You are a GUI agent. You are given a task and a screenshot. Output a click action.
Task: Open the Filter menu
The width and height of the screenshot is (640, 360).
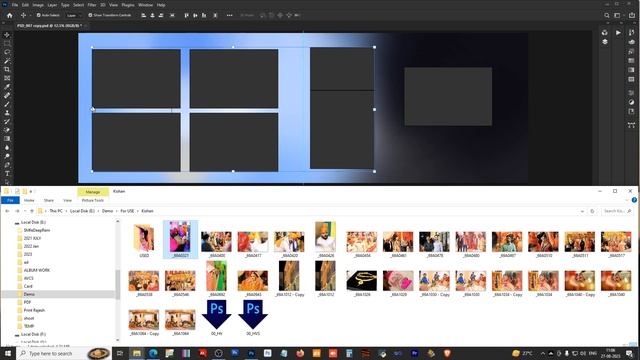coord(92,5)
